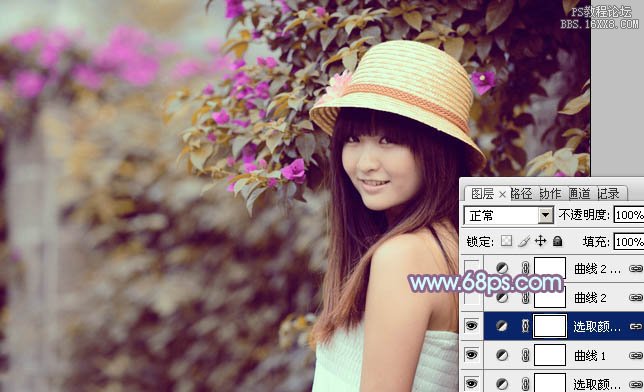Viewport: 644px width, 392px height.
Task: Show the top 曲线 2 copy layer
Action: click(472, 268)
